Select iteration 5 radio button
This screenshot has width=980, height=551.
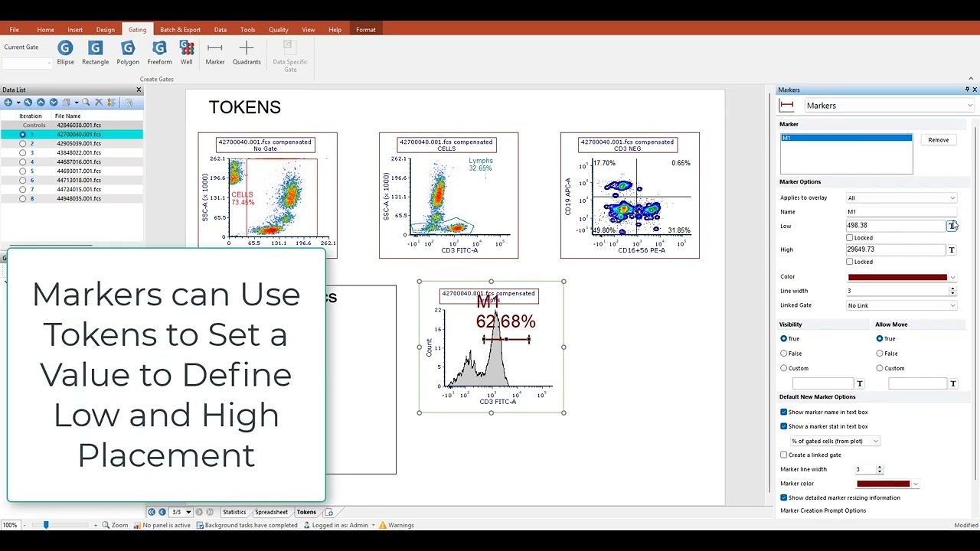coord(22,171)
